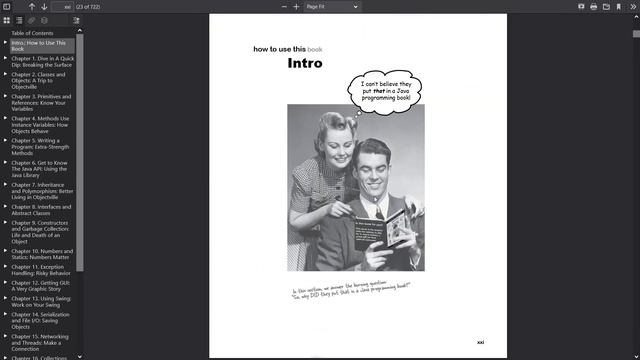
Task: Zoom in with plus button
Action: click(x=296, y=7)
